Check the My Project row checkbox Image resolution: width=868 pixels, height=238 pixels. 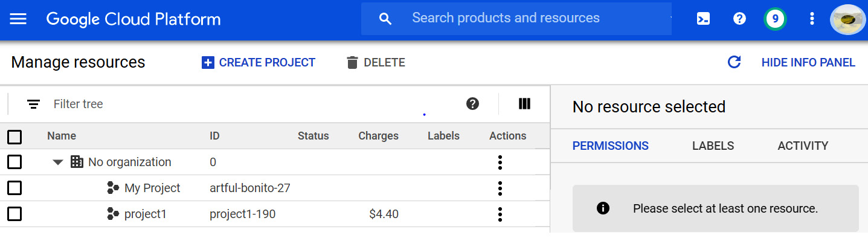pos(14,188)
